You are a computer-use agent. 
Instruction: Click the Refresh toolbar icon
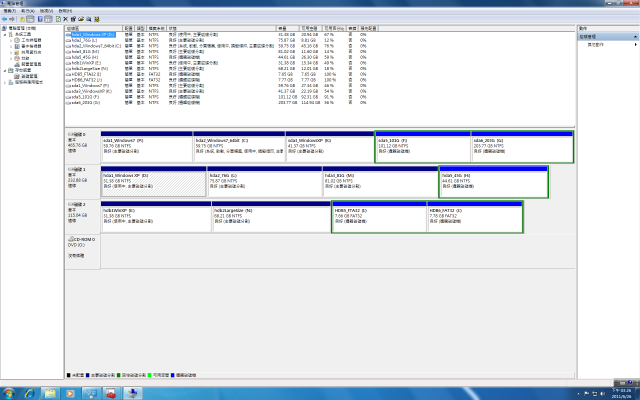(x=58, y=19)
